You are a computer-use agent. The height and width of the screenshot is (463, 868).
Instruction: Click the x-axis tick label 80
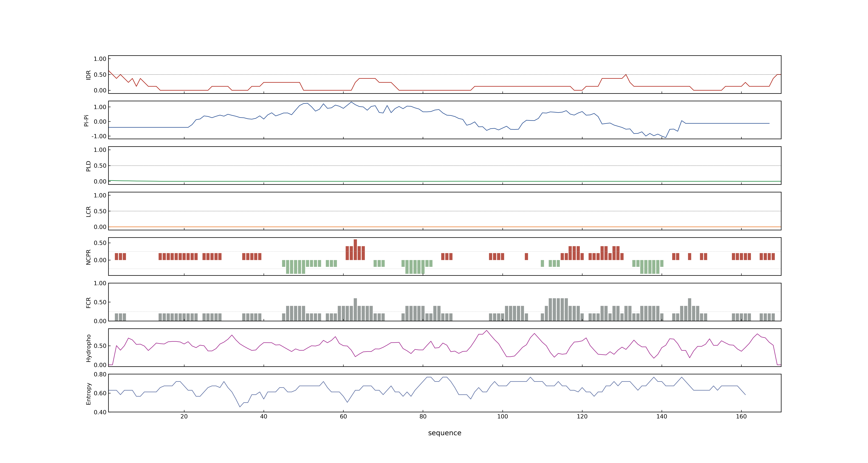[423, 416]
